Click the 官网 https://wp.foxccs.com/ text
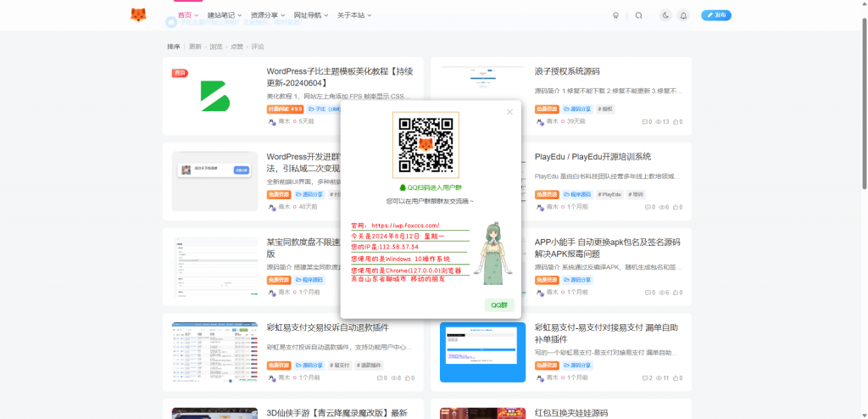 click(x=395, y=226)
